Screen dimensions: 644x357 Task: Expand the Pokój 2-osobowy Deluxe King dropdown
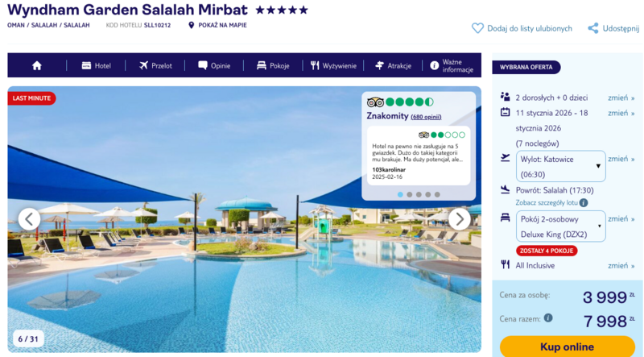coord(560,226)
